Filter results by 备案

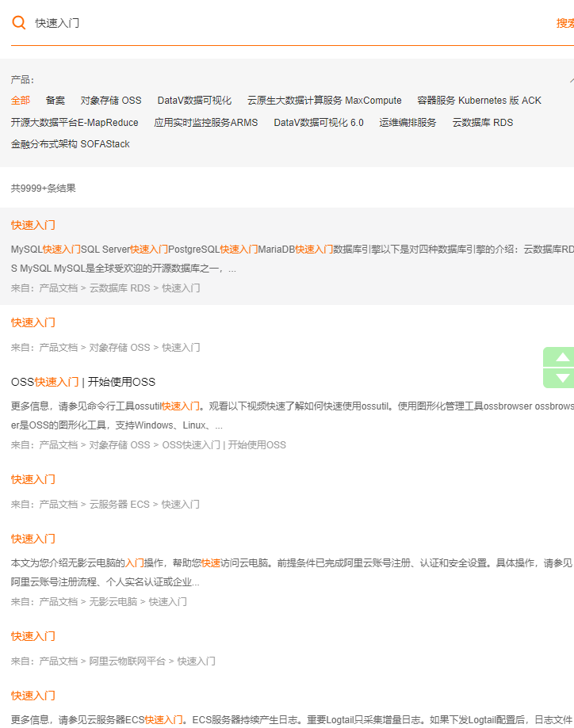55,101
